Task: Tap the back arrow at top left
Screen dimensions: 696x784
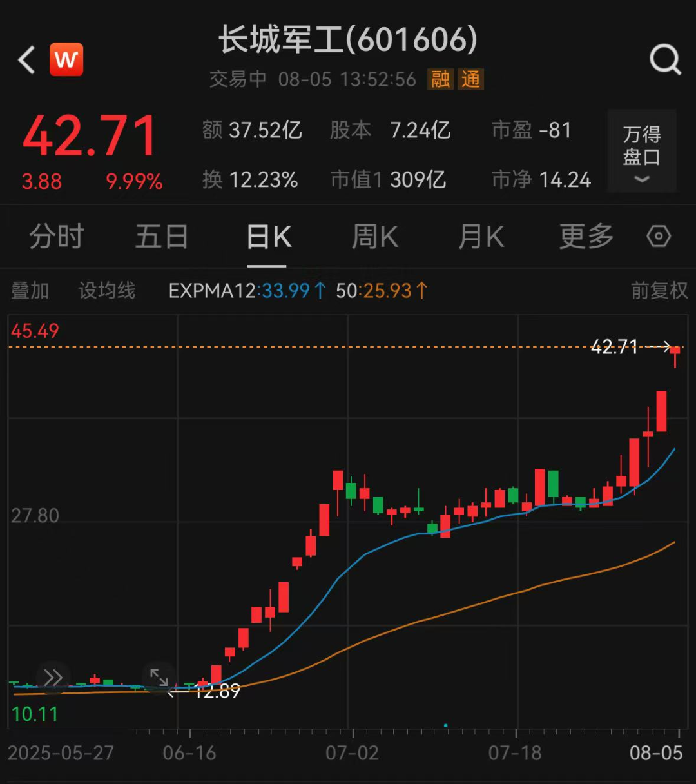Action: (x=25, y=59)
